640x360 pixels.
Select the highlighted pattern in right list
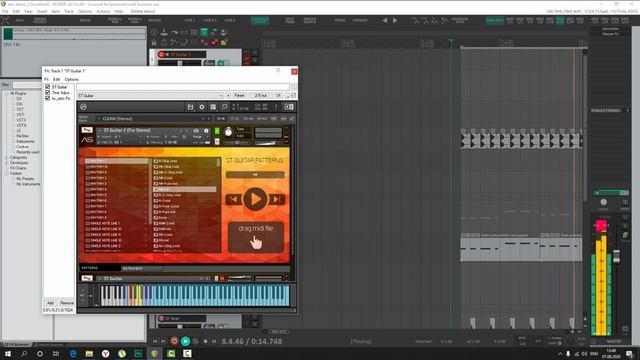coord(184,189)
